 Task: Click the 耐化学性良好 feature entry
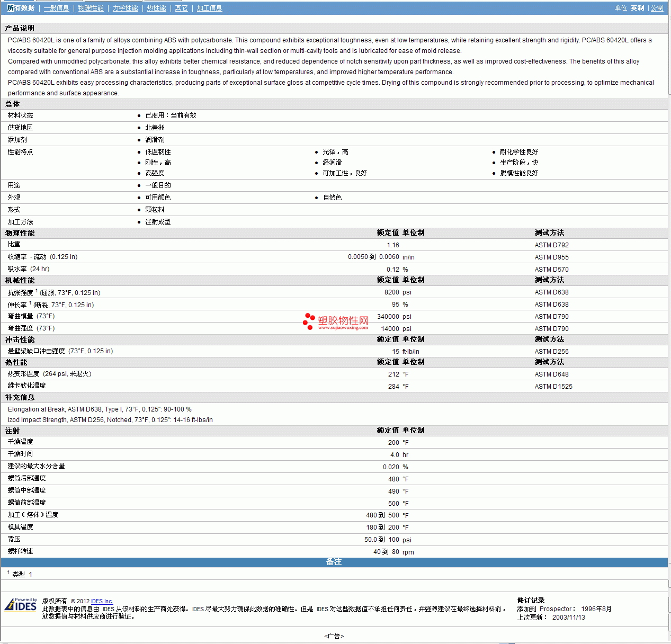(x=519, y=152)
